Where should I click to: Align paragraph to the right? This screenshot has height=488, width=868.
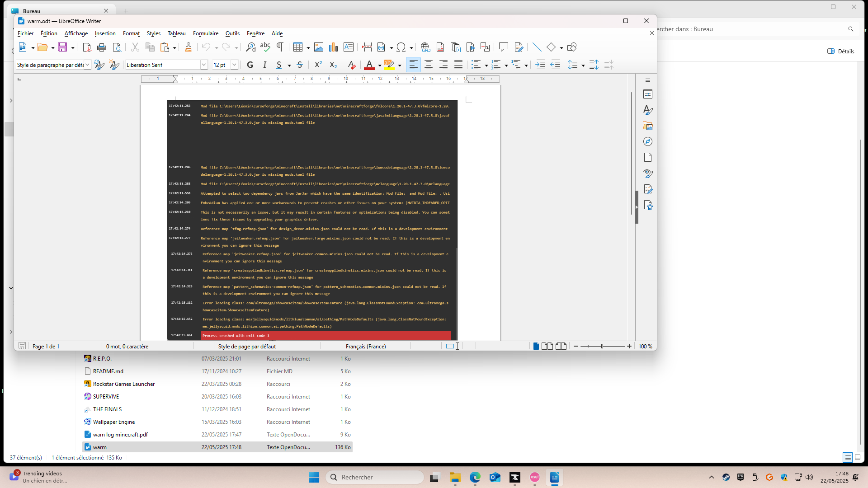[x=443, y=65]
